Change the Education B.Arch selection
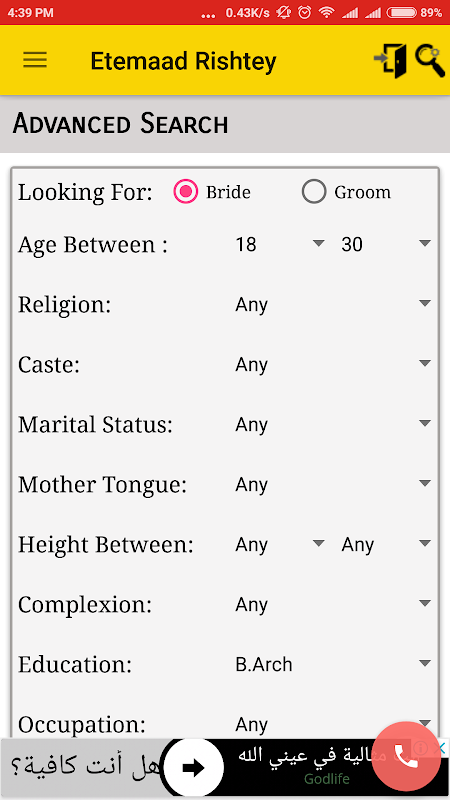The height and width of the screenshot is (800, 450). point(333,664)
